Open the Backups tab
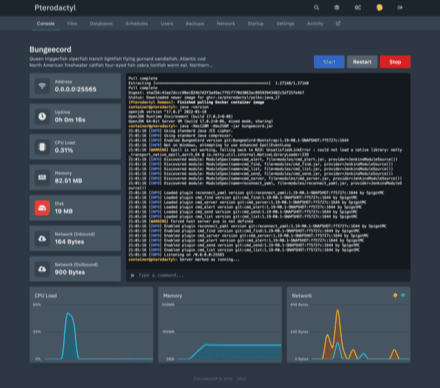The image size is (440, 388). point(195,24)
